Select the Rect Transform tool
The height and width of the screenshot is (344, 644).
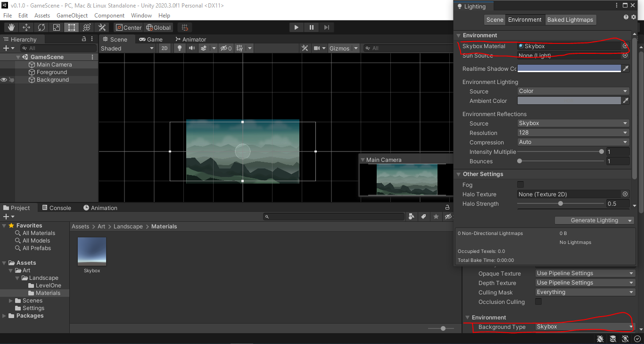point(72,27)
